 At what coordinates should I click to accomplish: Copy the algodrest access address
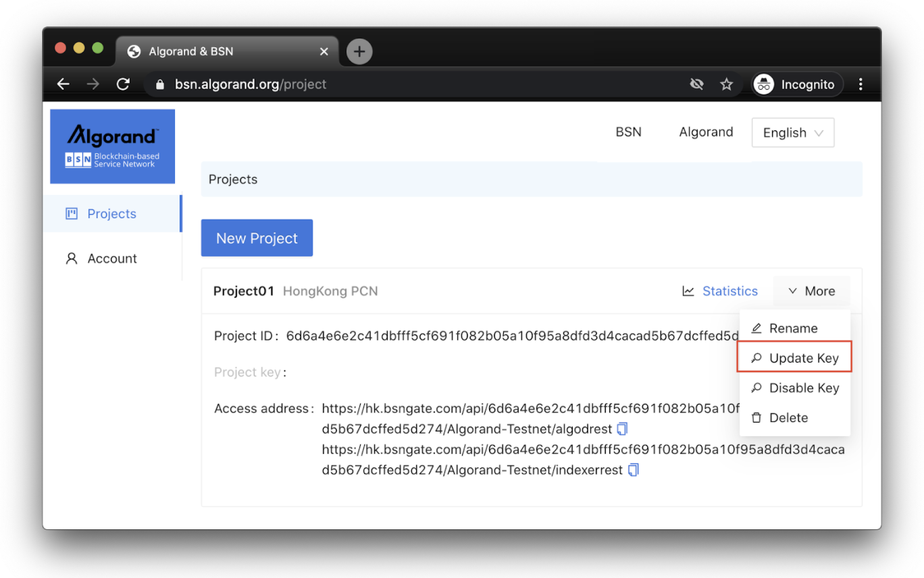pos(621,428)
